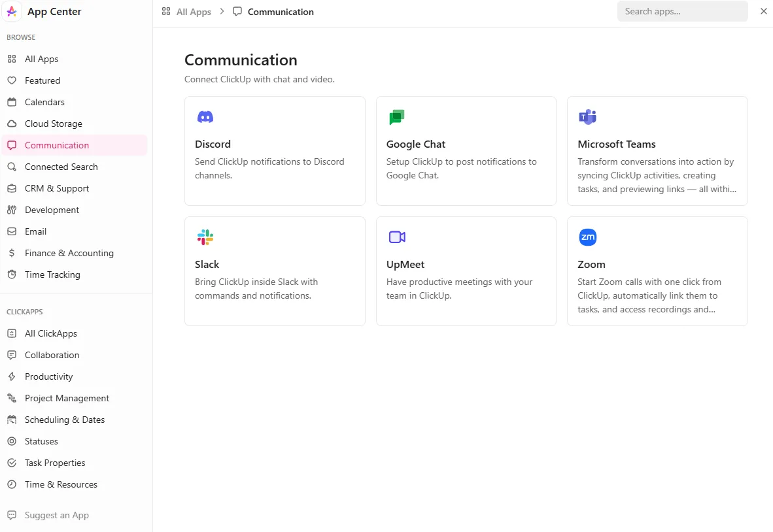Open Productivity ClickApps
The image size is (773, 532).
point(75,377)
